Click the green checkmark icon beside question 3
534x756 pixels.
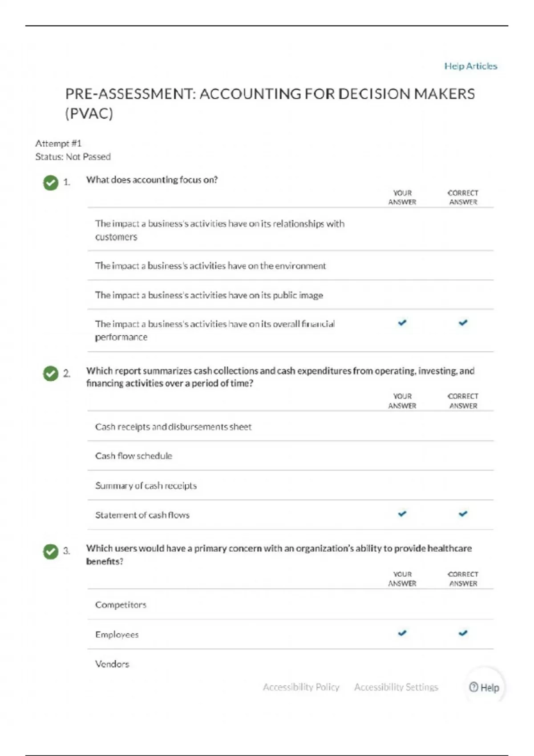pos(51,551)
